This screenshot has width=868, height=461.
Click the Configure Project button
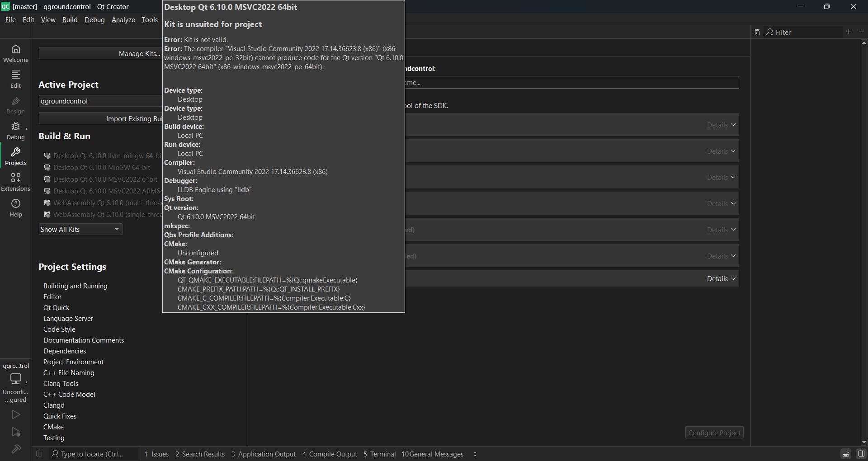tap(713, 432)
